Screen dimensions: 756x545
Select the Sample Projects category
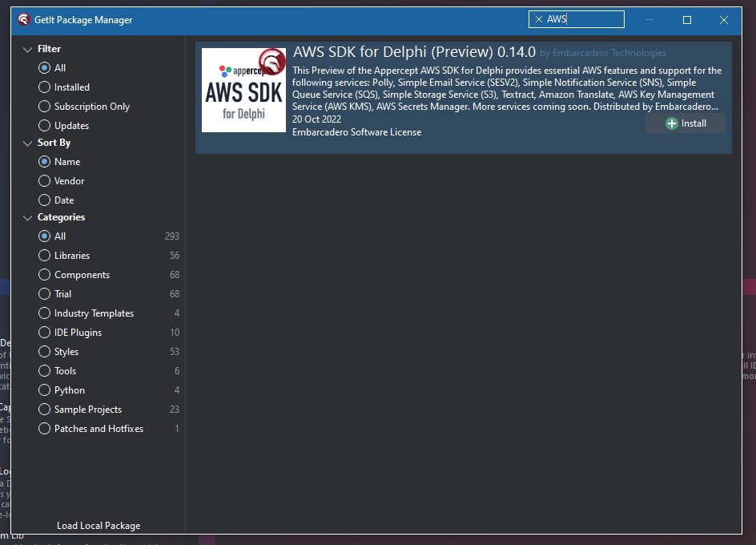tap(80, 410)
